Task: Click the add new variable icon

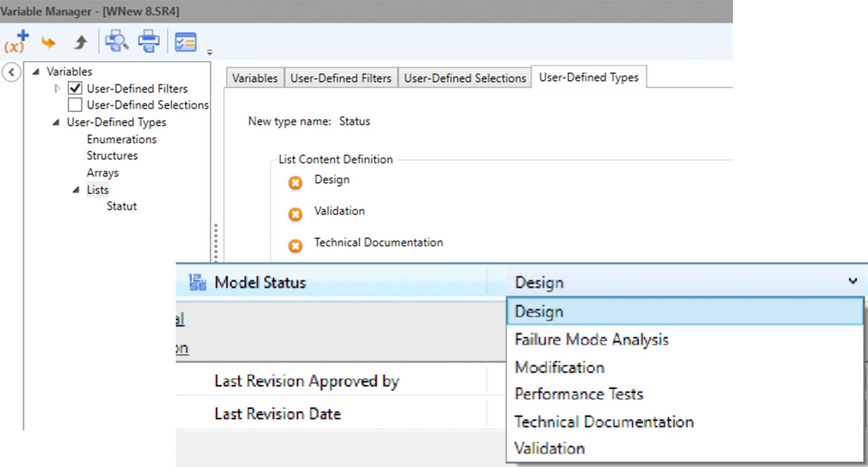Action: point(16,42)
